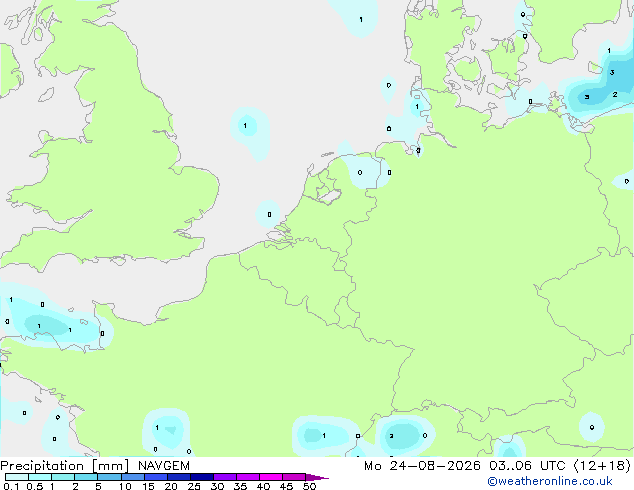Select the 0.5–1 light cyan legend swatch
This screenshot has height=490, width=634.
pos(40,477)
